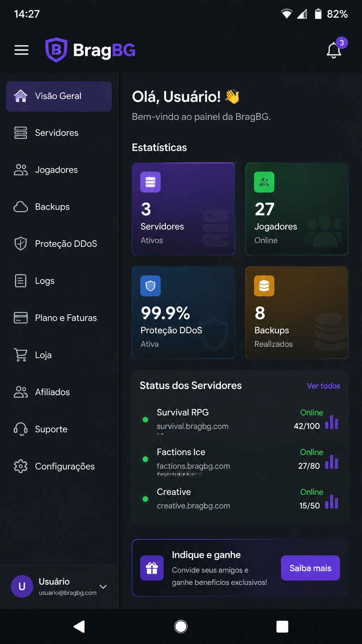Tap the Android back button
Screen dimensions: 362x644
pyautogui.click(x=79, y=627)
